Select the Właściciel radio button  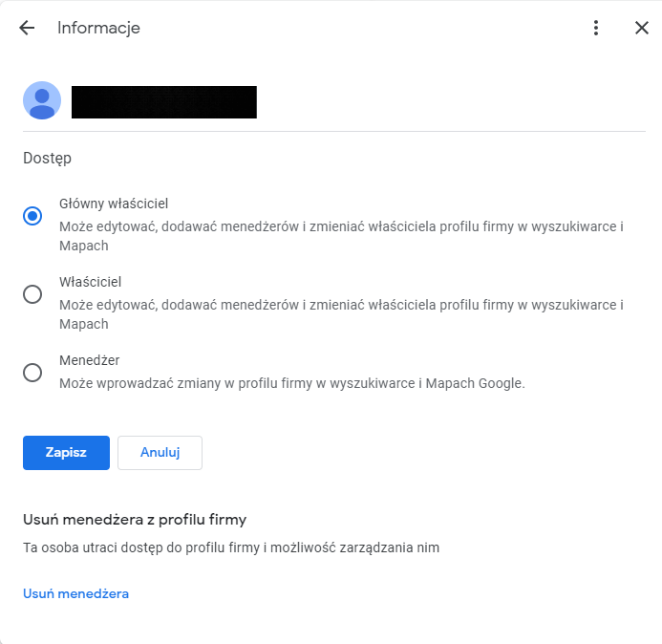[x=32, y=294]
